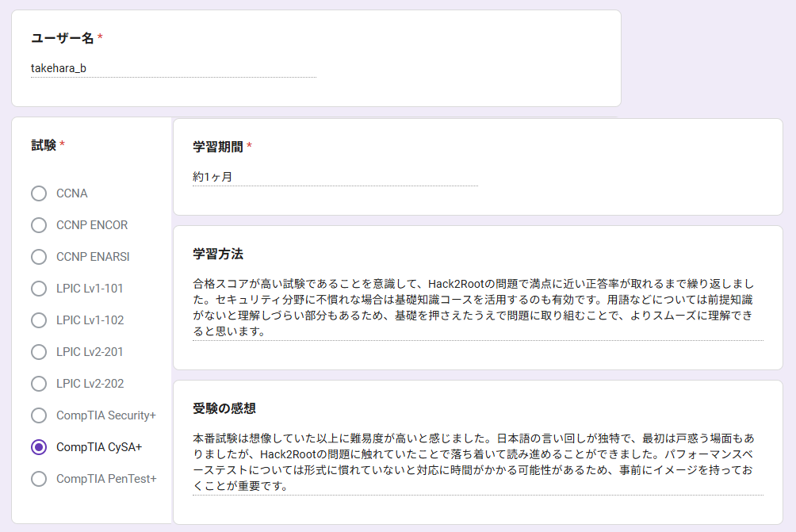Image resolution: width=796 pixels, height=532 pixels.
Task: Click the selected CompTIA CySA+ radio circle
Action: (x=39, y=447)
